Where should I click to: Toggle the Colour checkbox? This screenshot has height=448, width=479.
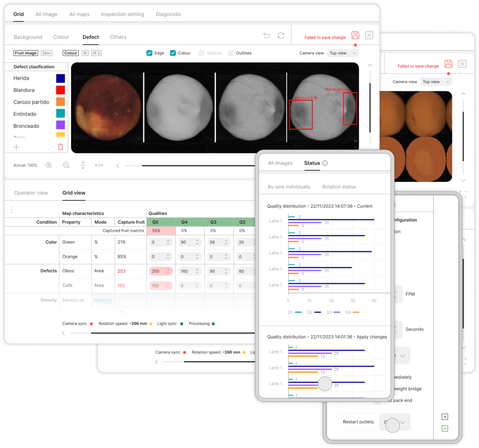(173, 53)
